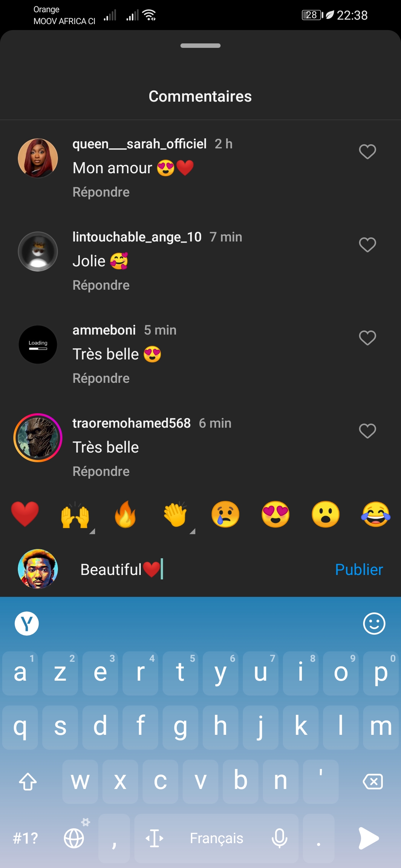Viewport: 401px width, 868px height.
Task: Switch keyboard language with globe key
Action: tap(74, 838)
